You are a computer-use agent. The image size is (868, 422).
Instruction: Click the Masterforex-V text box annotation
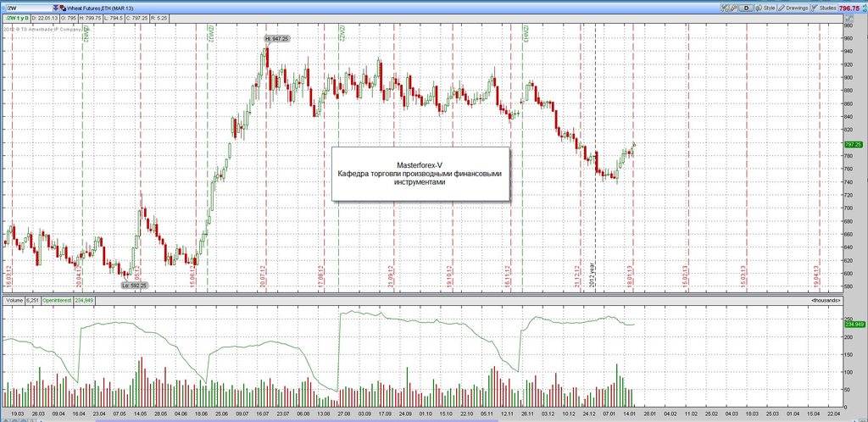click(x=420, y=174)
